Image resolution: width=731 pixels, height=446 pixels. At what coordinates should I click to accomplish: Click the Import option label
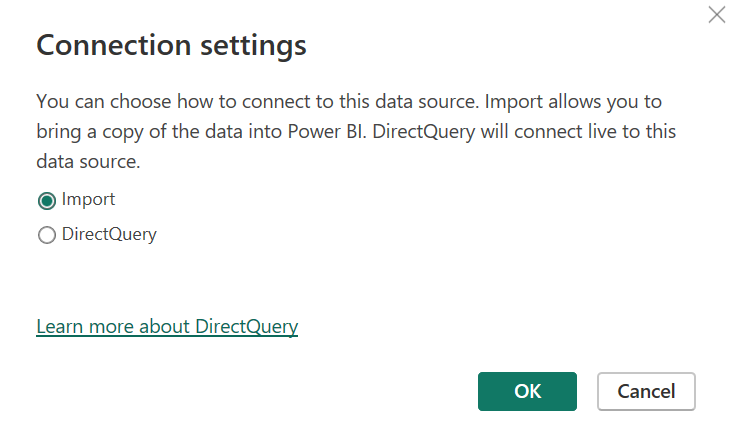click(88, 199)
